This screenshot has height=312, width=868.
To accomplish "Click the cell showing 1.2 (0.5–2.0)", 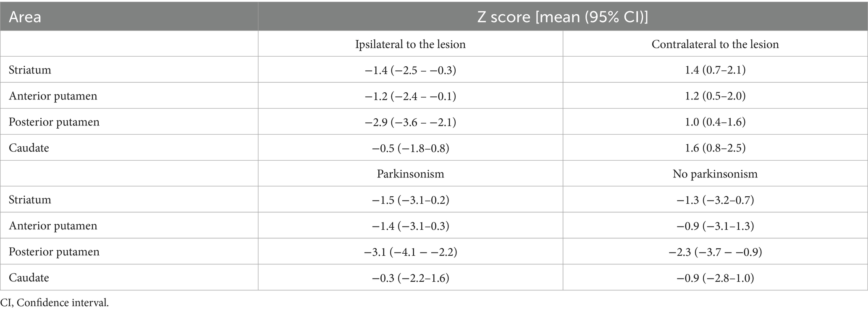I will 715,96.
